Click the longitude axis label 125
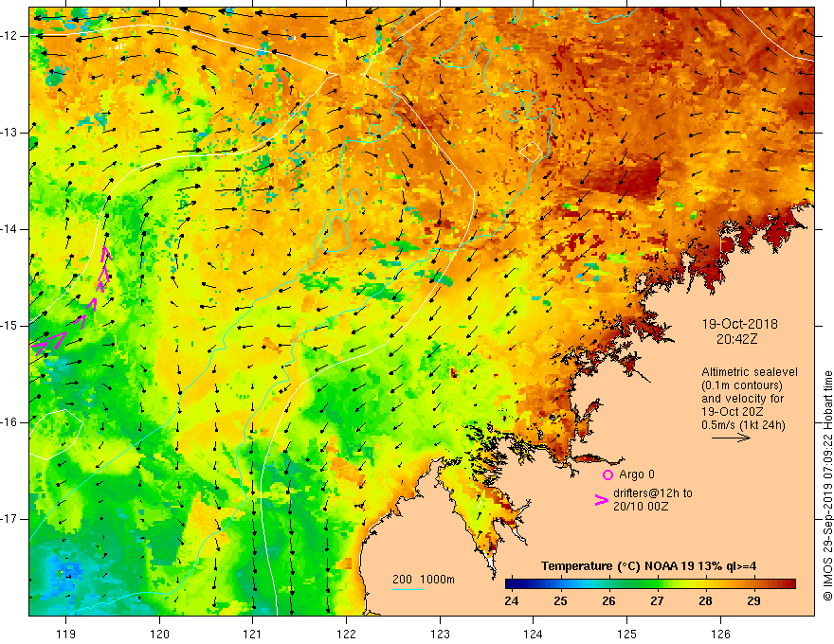 (x=626, y=634)
